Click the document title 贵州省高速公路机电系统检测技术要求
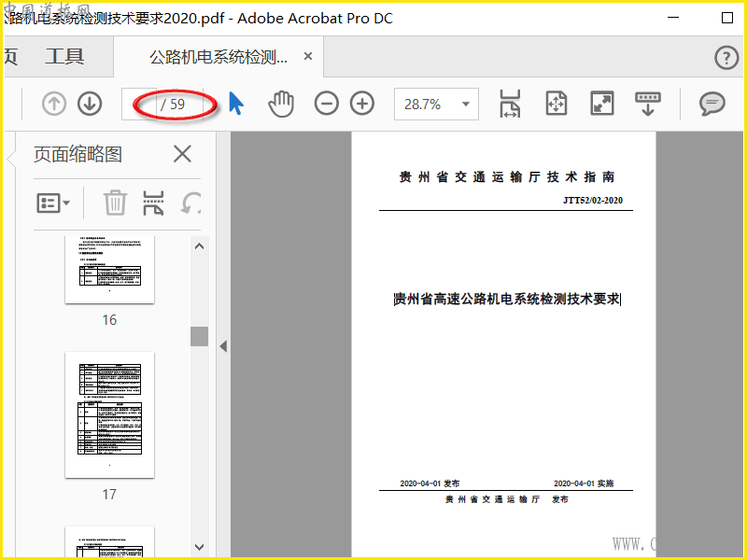The width and height of the screenshot is (747, 560). [x=507, y=299]
